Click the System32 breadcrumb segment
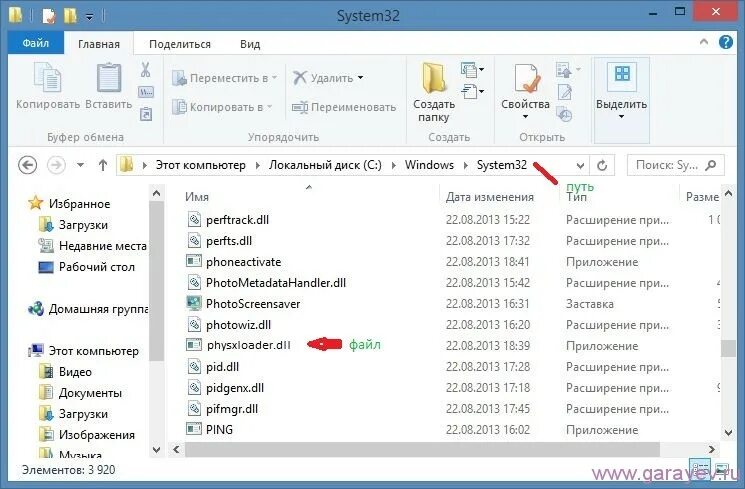745x489 pixels. coord(502,165)
